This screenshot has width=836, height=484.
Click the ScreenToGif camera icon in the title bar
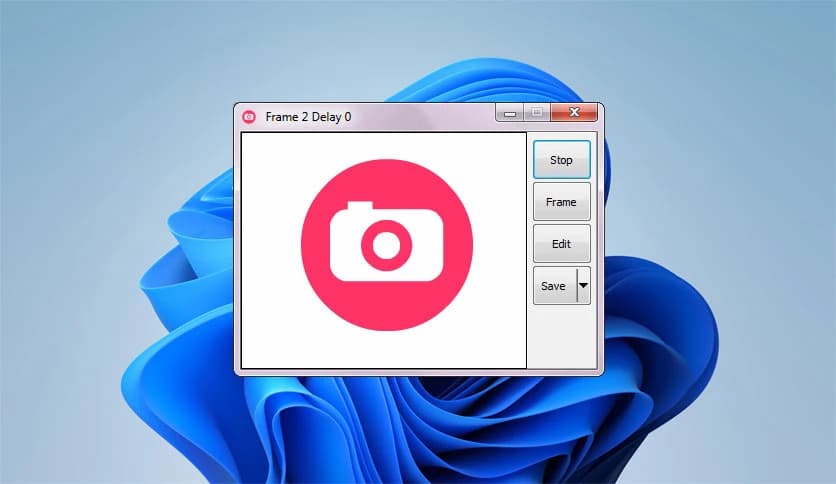pos(249,117)
